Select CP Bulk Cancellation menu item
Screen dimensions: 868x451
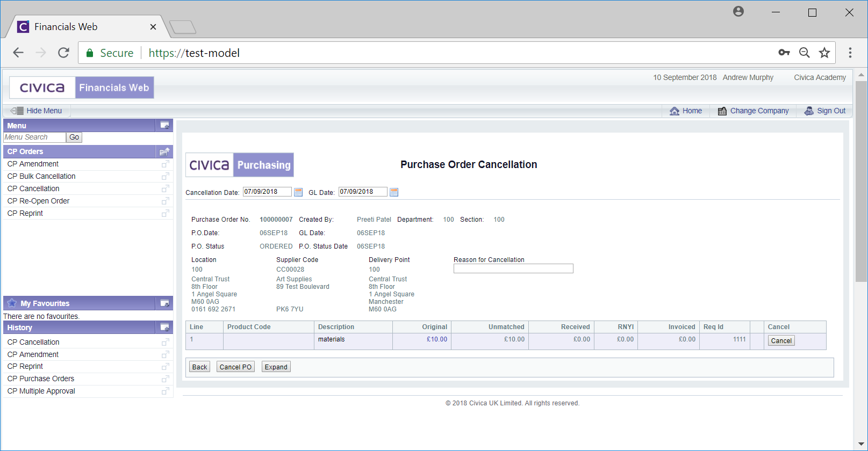(x=41, y=176)
